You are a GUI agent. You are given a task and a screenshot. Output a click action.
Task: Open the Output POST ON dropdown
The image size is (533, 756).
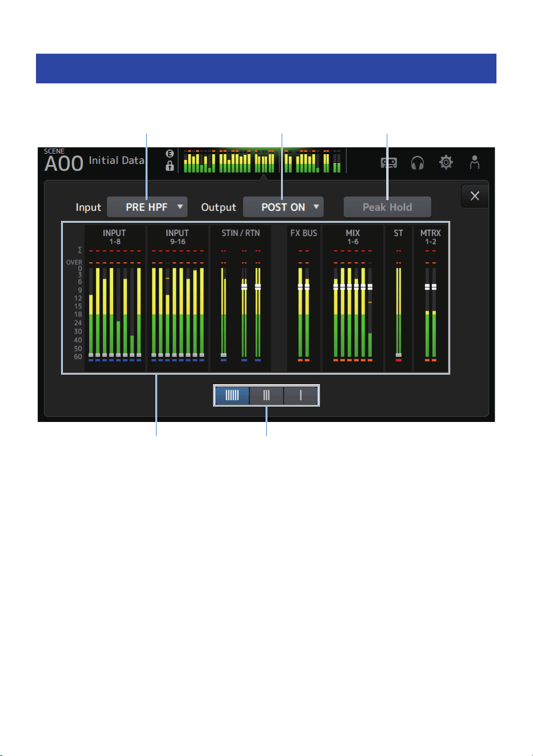pyautogui.click(x=283, y=207)
